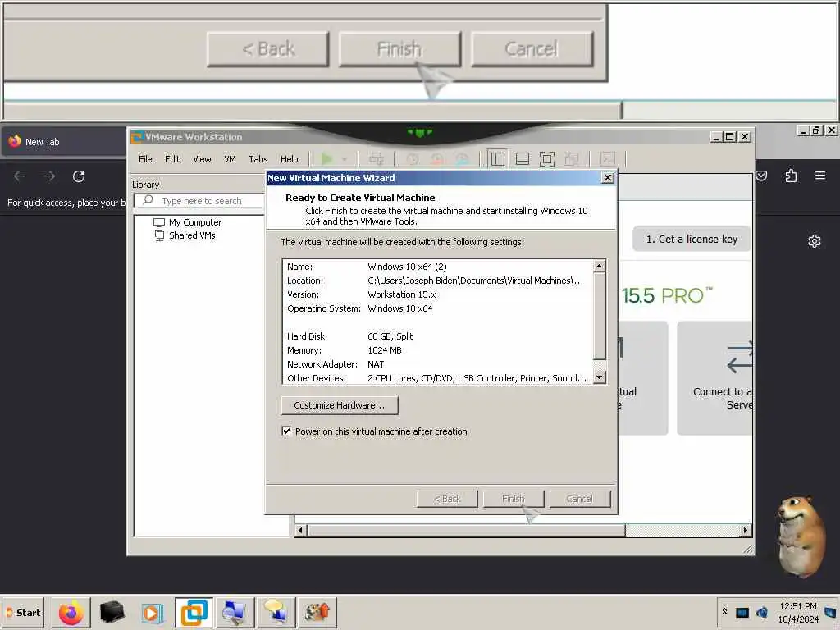The width and height of the screenshot is (840, 630).
Task: Click the '1024 MB' memory value
Action: click(x=385, y=350)
